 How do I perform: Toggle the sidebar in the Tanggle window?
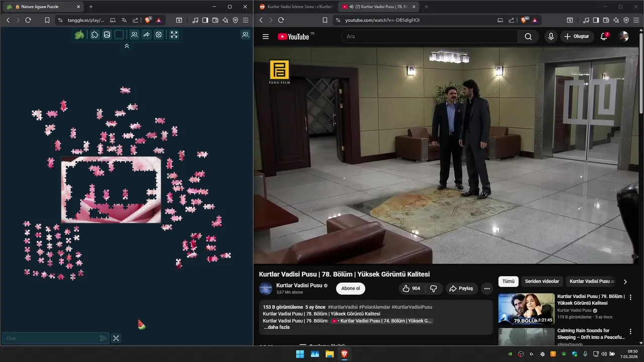click(x=205, y=20)
